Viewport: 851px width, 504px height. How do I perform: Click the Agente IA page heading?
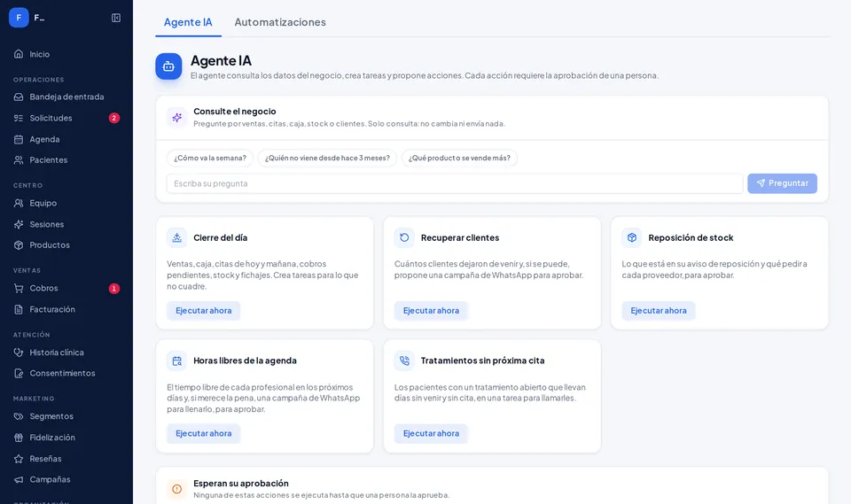pyautogui.click(x=221, y=61)
